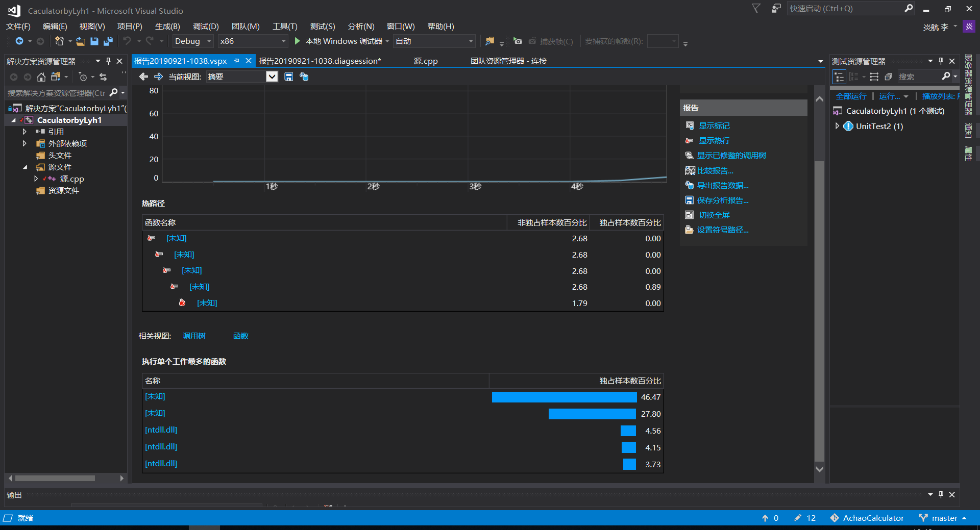Open the 分析(N) menu
This screenshot has height=530, width=980.
pos(361,26)
